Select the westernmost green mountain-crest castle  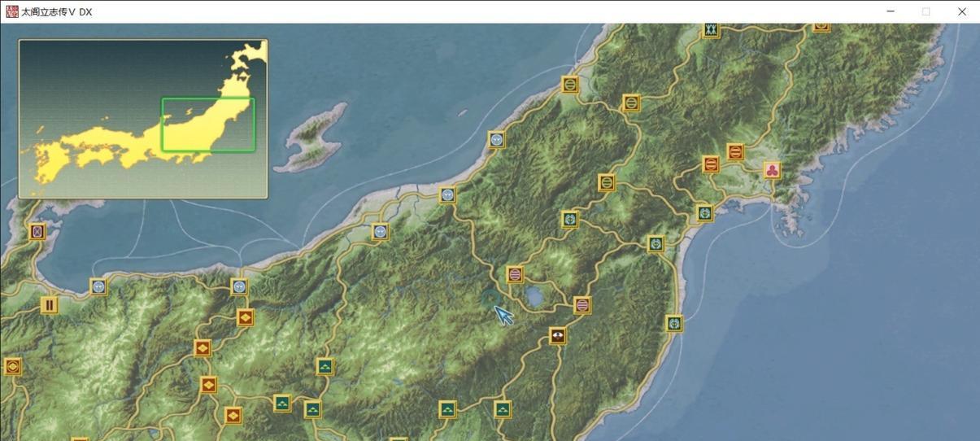click(x=282, y=403)
